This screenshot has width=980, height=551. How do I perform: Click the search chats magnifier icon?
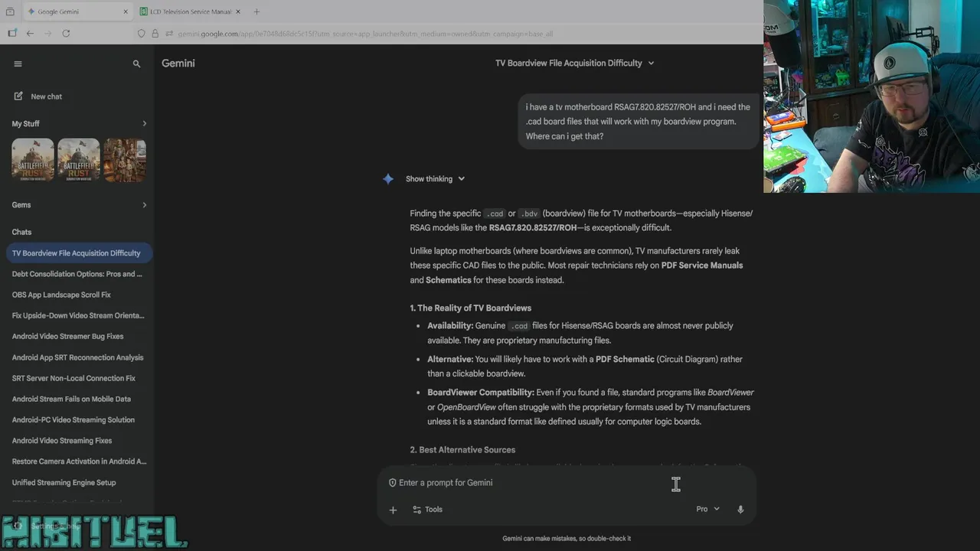click(x=136, y=64)
